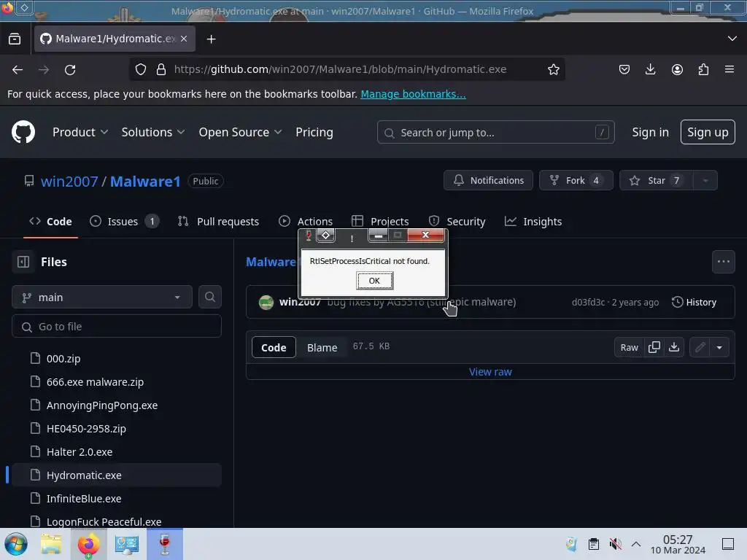Open the Security tab
Image resolution: width=747 pixels, height=560 pixels.
457,222
